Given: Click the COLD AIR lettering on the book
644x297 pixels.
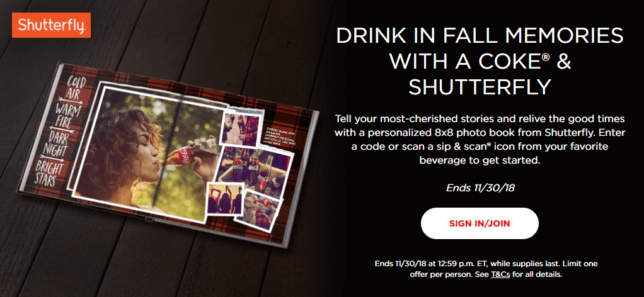Looking at the screenshot, I should 76,88.
